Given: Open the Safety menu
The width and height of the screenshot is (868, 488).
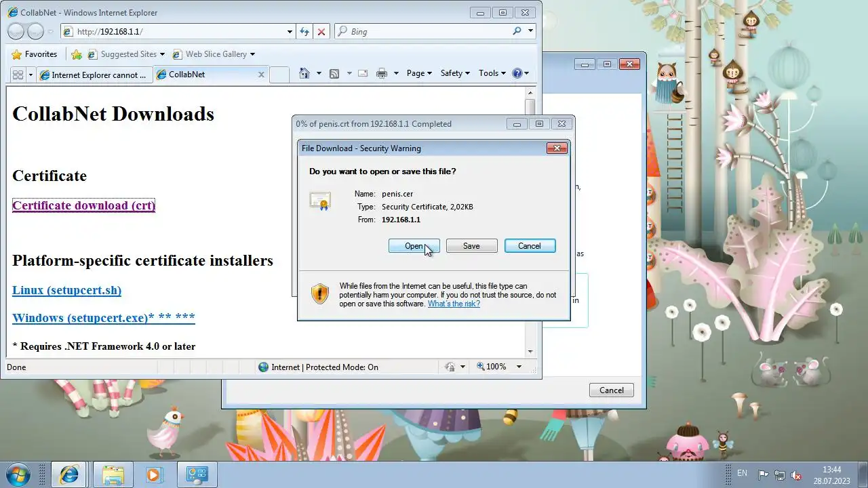Looking at the screenshot, I should (455, 73).
